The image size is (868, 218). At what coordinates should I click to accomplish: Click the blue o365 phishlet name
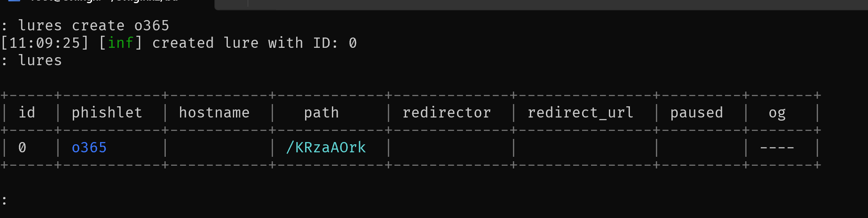pos(89,147)
